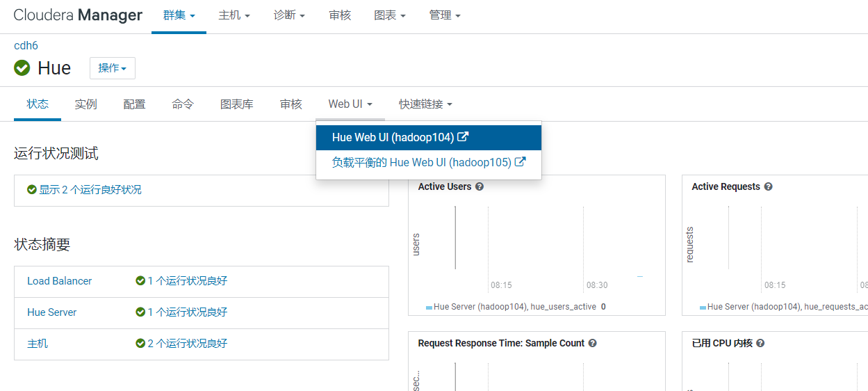Click Hue Server (hadoop104), hue_users_active legend text

click(x=515, y=307)
